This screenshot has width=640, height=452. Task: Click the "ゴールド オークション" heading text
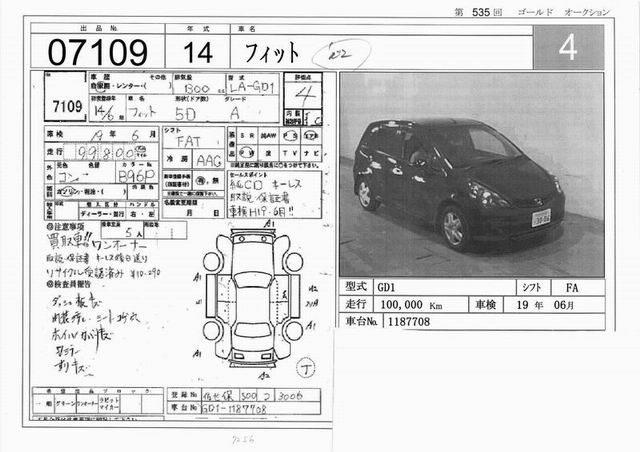tap(563, 12)
